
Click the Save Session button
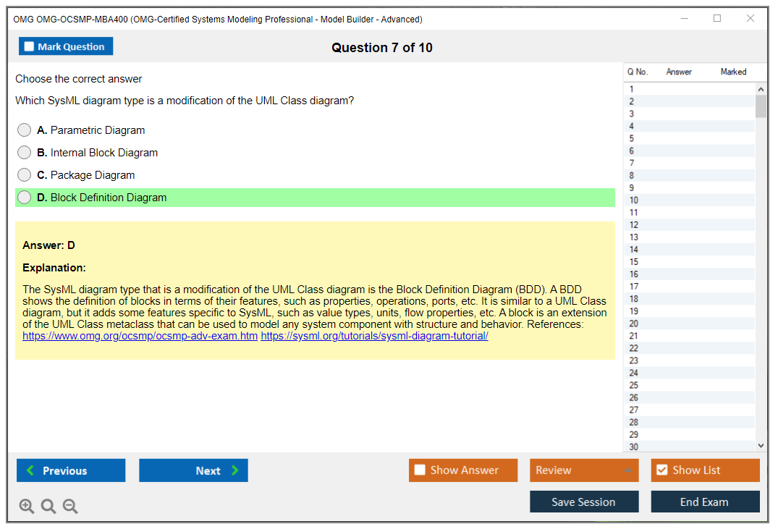tap(583, 502)
